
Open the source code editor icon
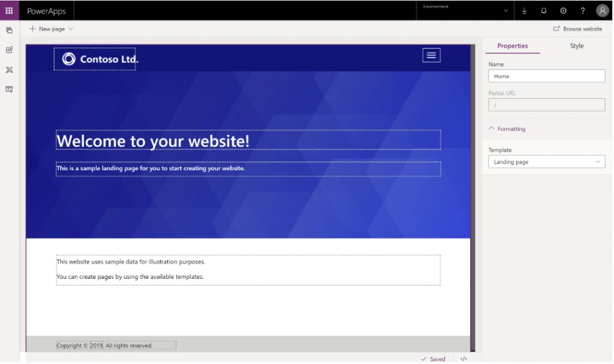pyautogui.click(x=463, y=359)
